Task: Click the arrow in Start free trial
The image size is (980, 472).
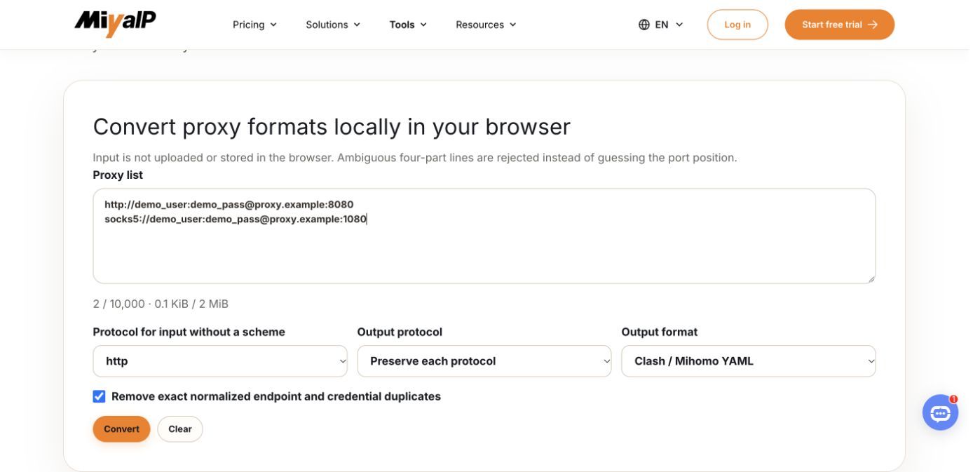Action: (873, 25)
